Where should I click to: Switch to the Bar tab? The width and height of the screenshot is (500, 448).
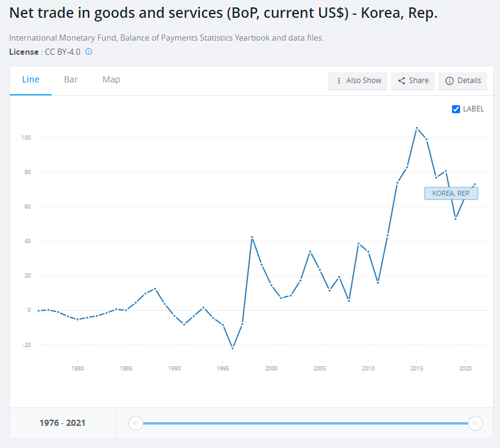click(71, 80)
